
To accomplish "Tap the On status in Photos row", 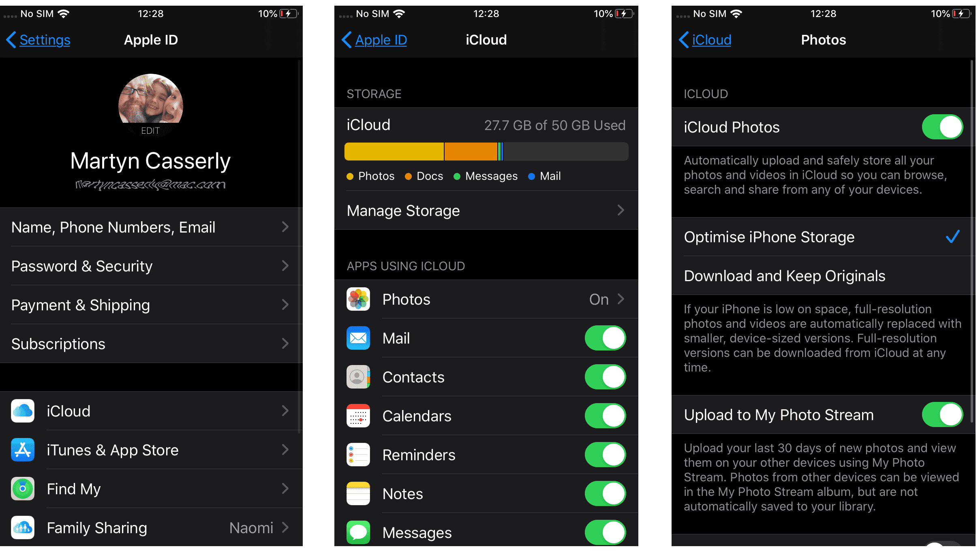I will click(x=599, y=299).
